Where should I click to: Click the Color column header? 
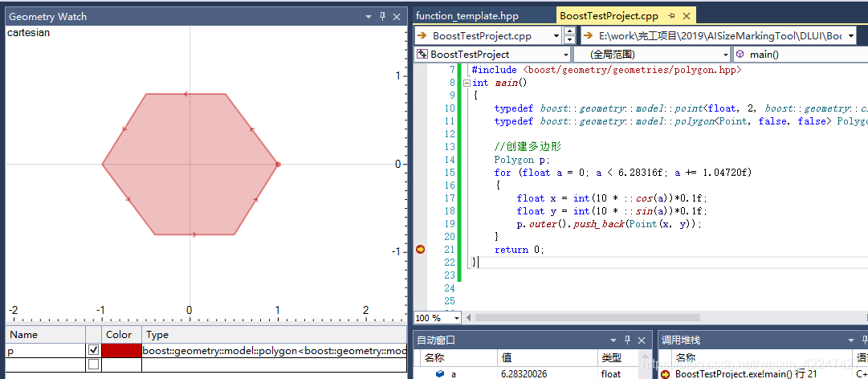pos(121,335)
